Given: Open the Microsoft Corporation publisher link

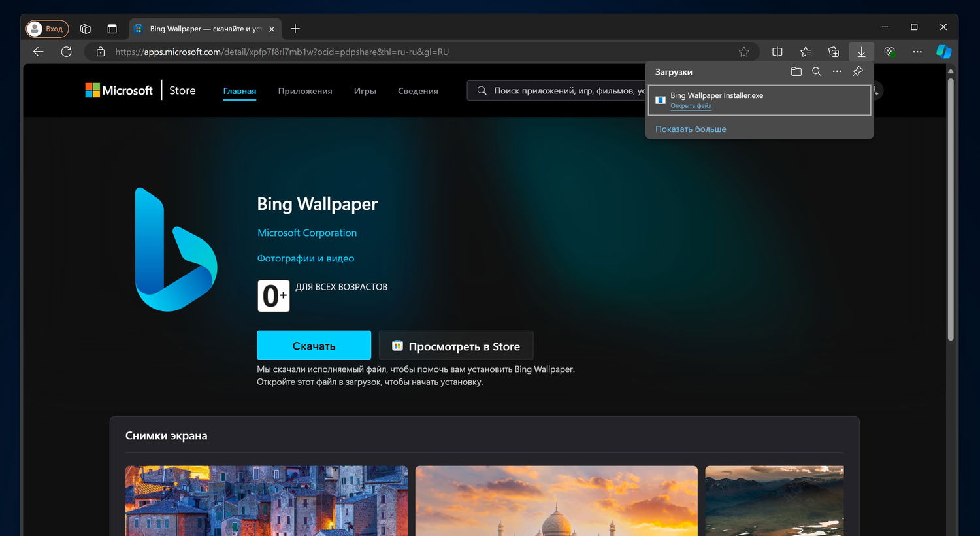Looking at the screenshot, I should click(x=307, y=233).
